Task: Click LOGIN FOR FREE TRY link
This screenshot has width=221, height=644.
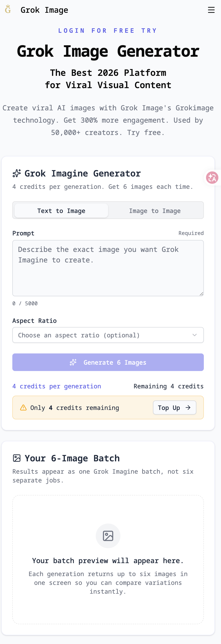Action: (x=108, y=31)
